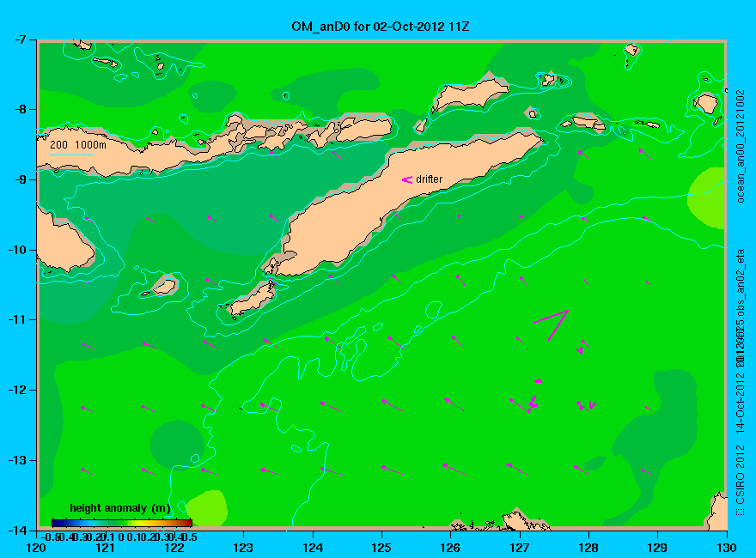The width and height of the screenshot is (756, 558).
Task: Click the dark blue end of the colorbar
Action: coord(56,523)
